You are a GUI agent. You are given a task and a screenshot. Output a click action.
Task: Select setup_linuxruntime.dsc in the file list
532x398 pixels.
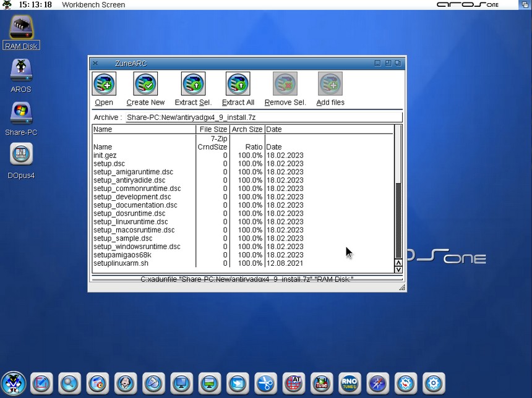(x=131, y=222)
